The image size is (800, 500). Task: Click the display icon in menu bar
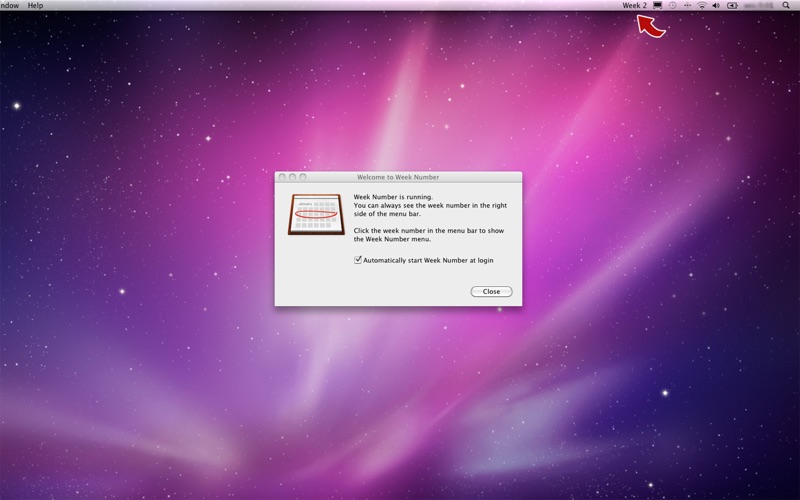[658, 5]
